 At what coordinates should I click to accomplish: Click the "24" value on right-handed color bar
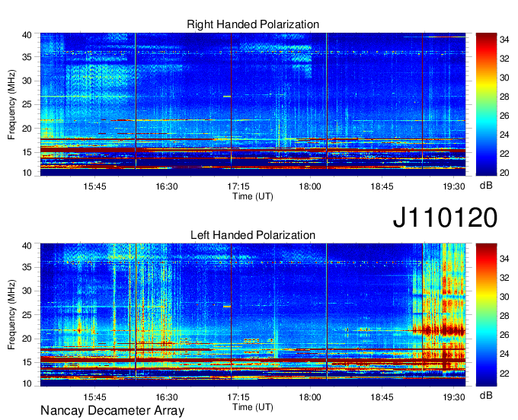tap(504, 135)
